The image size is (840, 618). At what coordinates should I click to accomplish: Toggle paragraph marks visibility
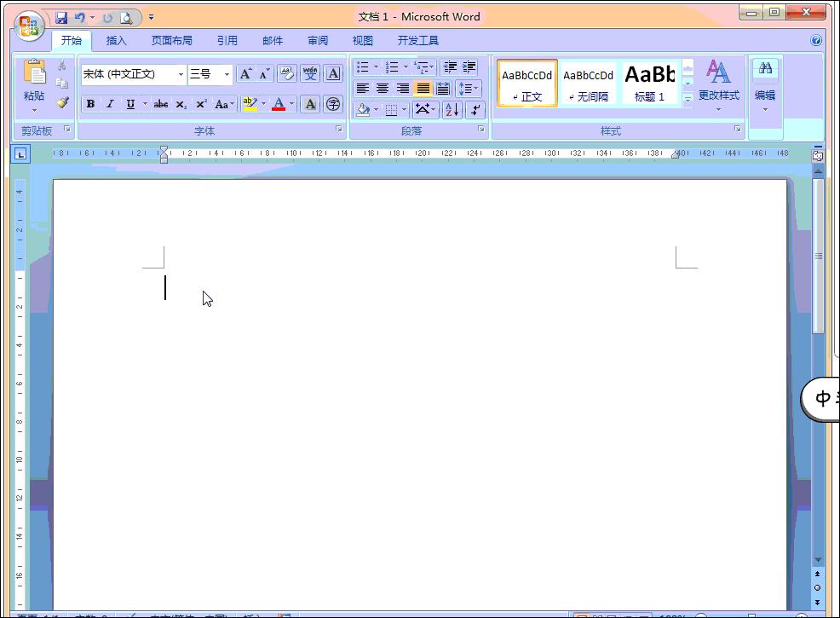tap(474, 110)
